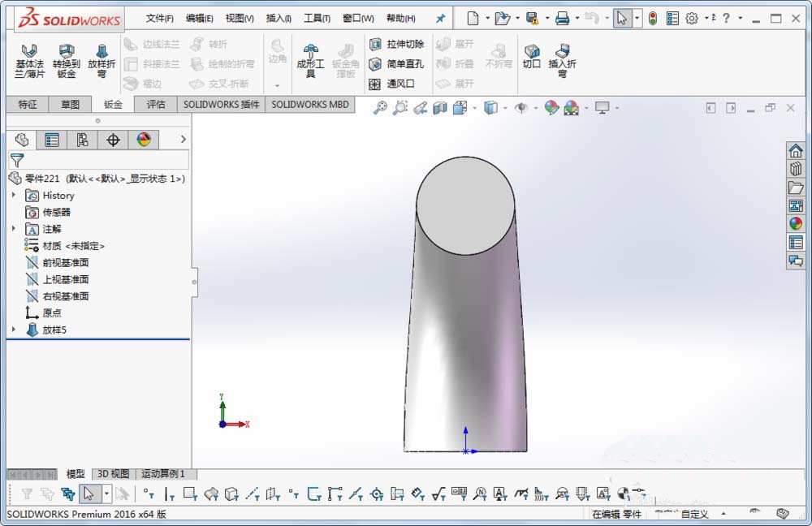This screenshot has width=812, height=526.
Task: Collapse the FeatureManager panel handle
Action: [194, 282]
